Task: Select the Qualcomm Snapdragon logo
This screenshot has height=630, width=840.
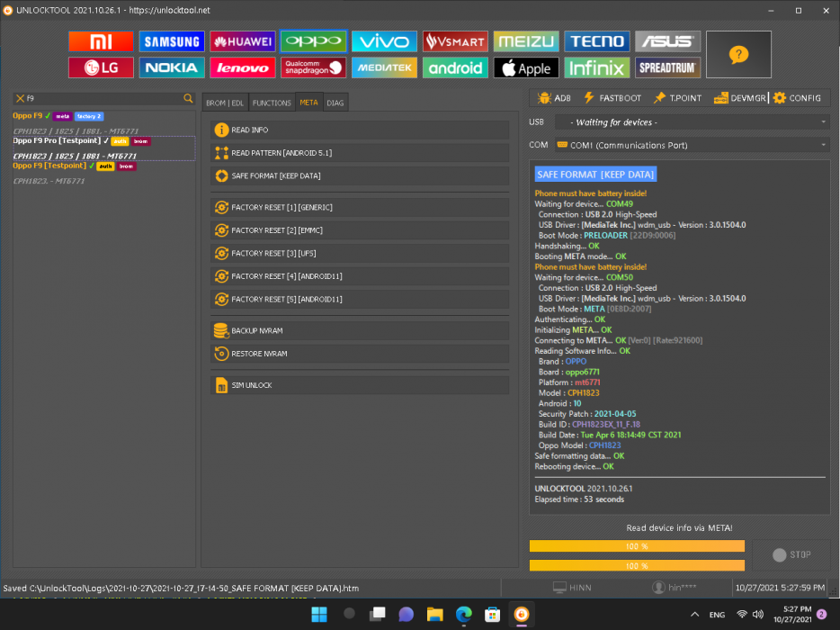Action: [313, 67]
